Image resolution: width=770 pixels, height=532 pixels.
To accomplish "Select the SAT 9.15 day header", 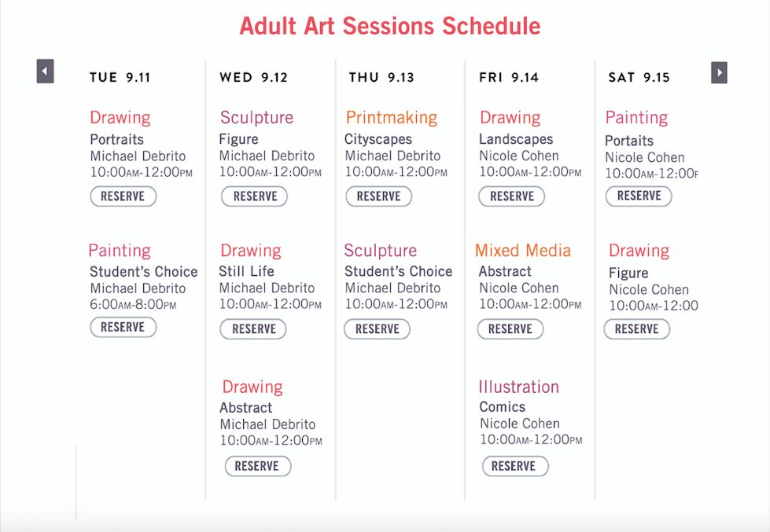I will tap(639, 78).
